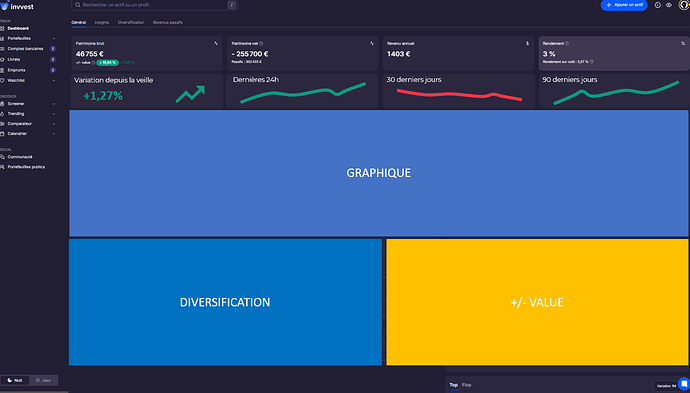Open the Revenus passifs tab
The height and width of the screenshot is (393, 690).
[x=168, y=22]
